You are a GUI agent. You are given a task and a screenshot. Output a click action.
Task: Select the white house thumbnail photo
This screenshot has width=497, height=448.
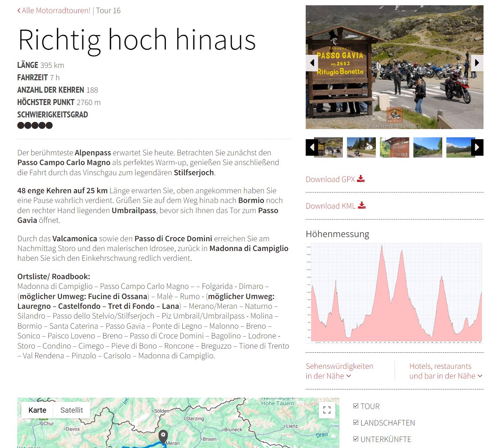click(x=361, y=147)
